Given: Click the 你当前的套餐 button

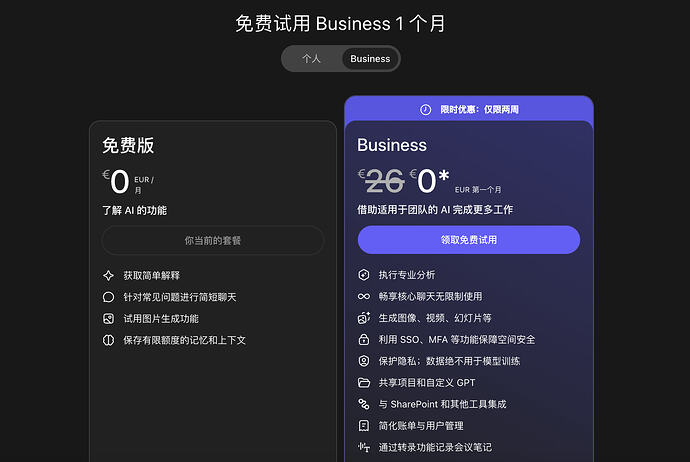Looking at the screenshot, I should click(213, 240).
